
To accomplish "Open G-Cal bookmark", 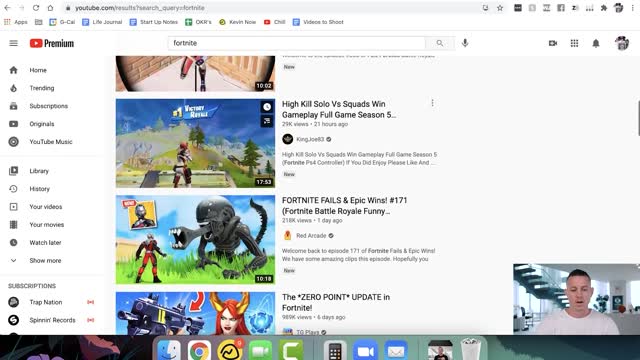I will click(62, 22).
